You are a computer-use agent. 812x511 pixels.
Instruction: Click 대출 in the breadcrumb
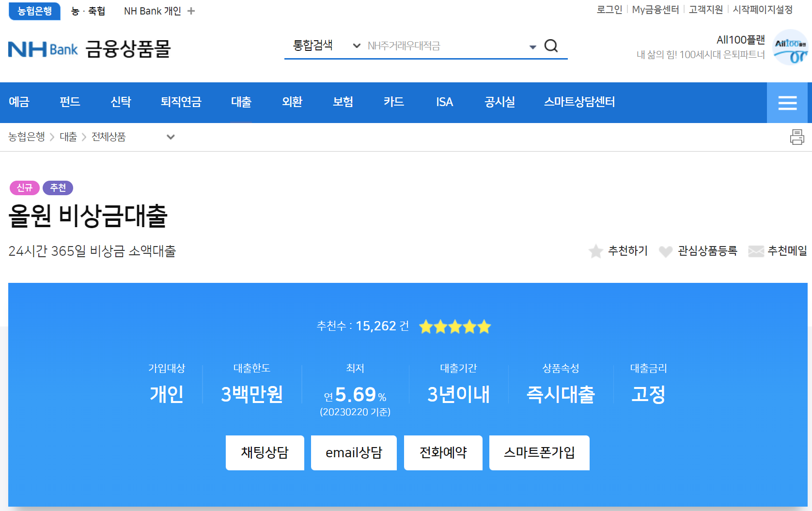tap(68, 137)
